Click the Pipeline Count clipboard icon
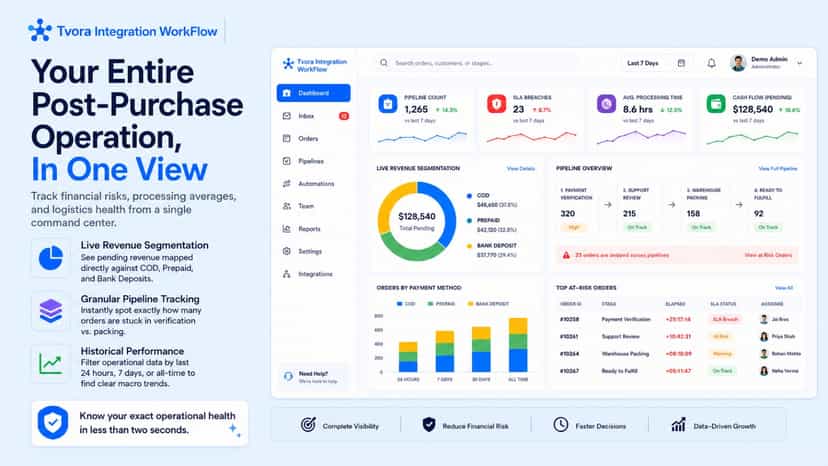 pos(388,104)
